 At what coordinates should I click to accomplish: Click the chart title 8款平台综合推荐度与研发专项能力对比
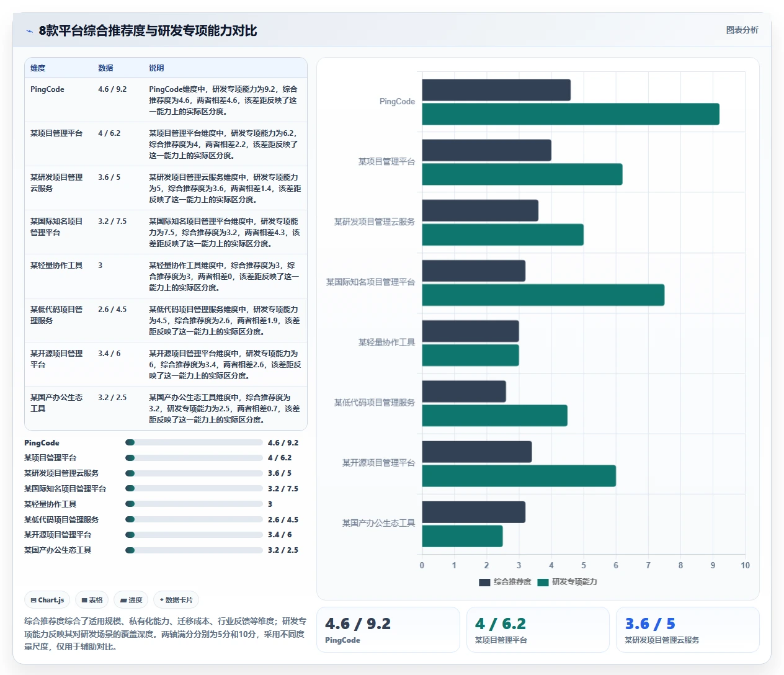click(148, 31)
